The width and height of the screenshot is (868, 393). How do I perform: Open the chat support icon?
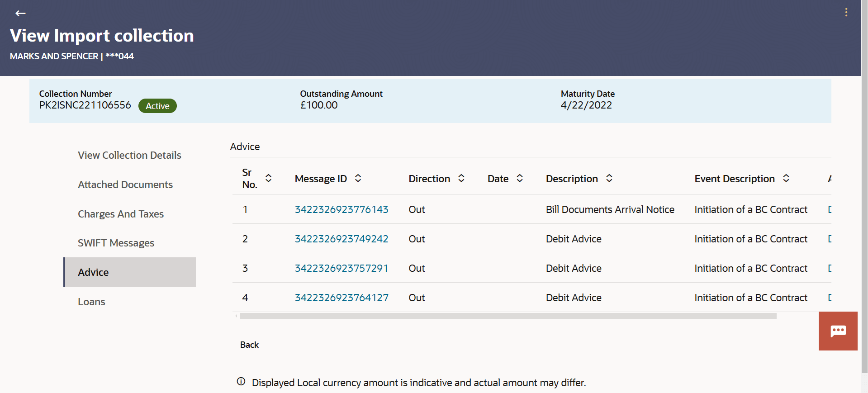[838, 331]
